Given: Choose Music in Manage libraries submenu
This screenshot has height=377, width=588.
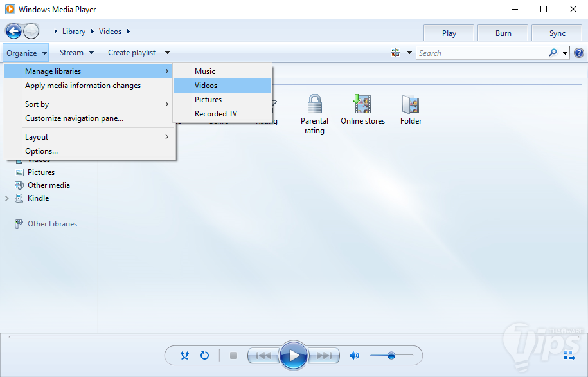Looking at the screenshot, I should tap(222, 71).
